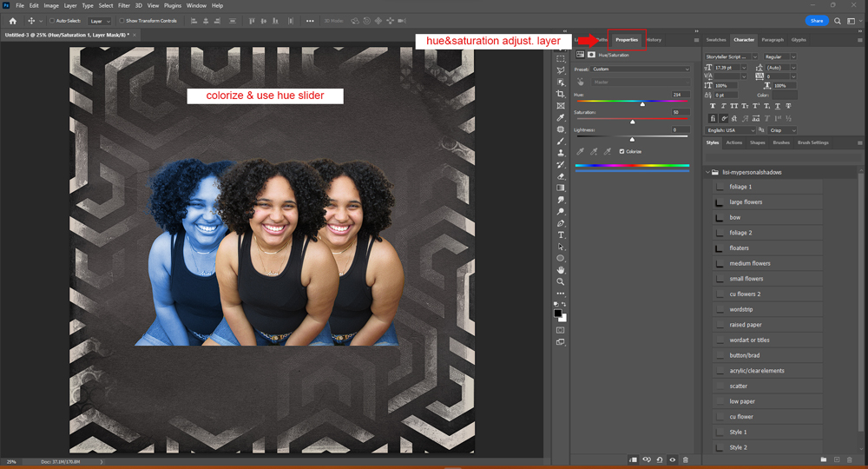The height and width of the screenshot is (469, 868).
Task: Open the font size 17.39 pt dropdown
Action: click(744, 68)
